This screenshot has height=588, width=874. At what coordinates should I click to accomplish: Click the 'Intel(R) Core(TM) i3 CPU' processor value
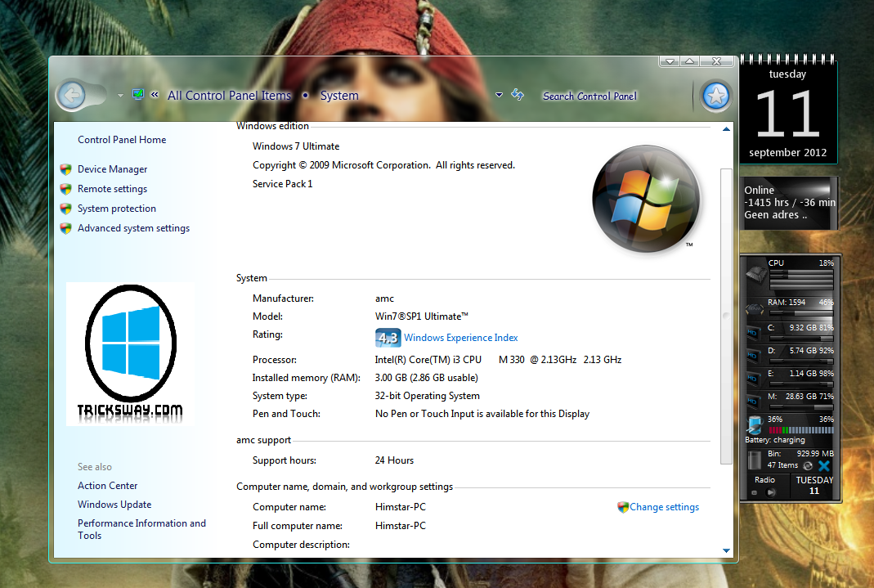click(x=428, y=360)
